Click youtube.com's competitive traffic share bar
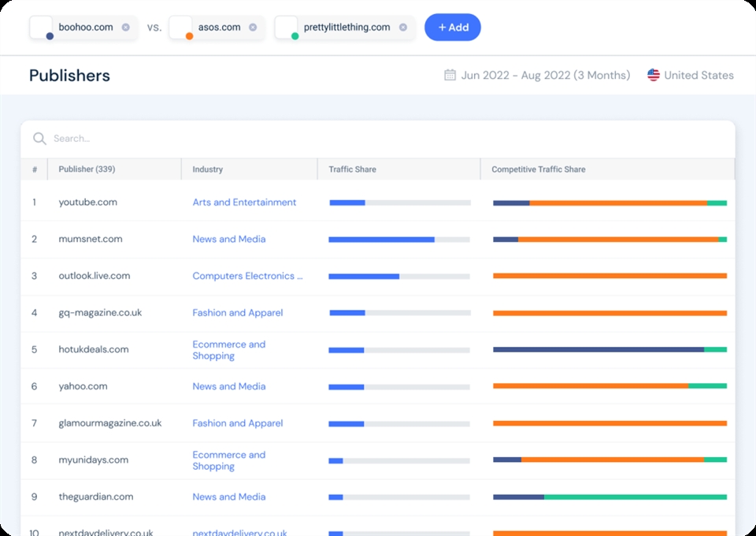The height and width of the screenshot is (536, 756). pyautogui.click(x=610, y=202)
